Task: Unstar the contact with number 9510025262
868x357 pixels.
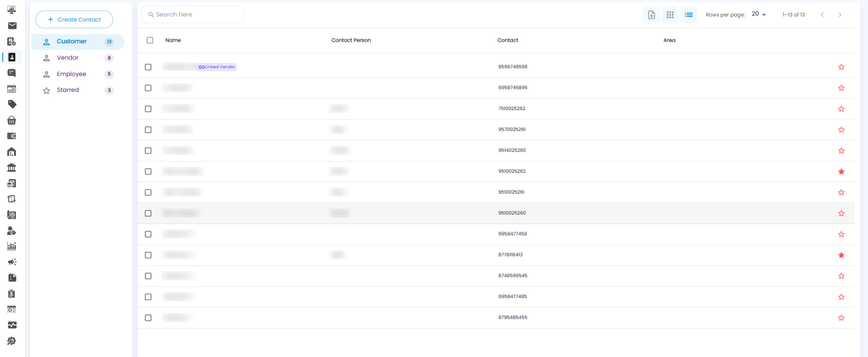Action: [841, 172]
